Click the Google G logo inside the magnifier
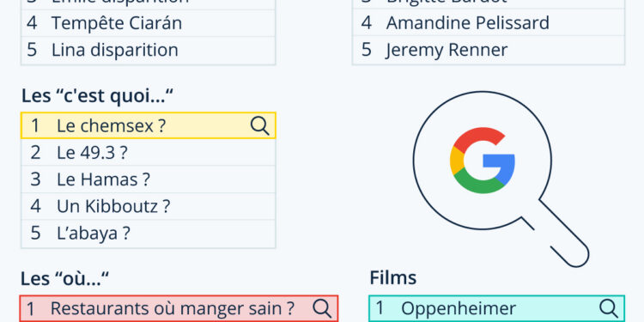The image size is (644, 322). (x=483, y=161)
